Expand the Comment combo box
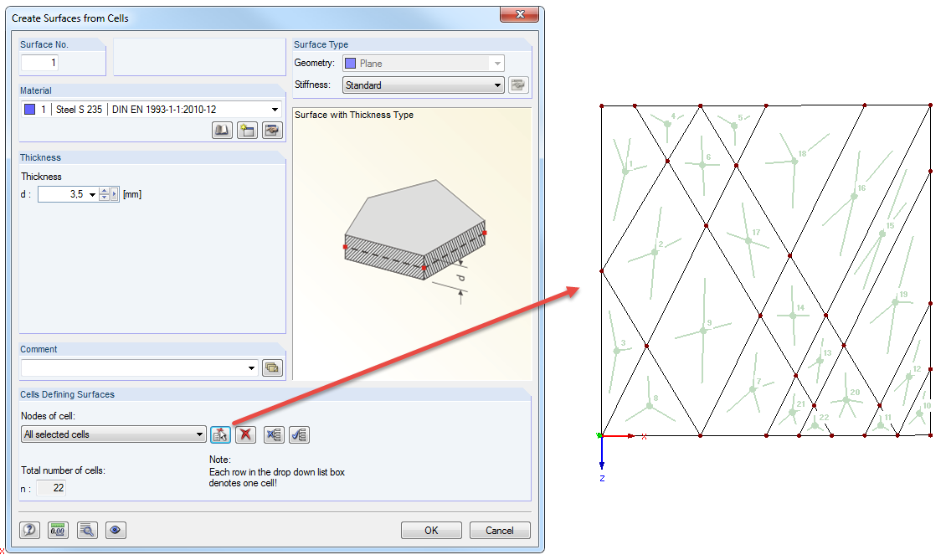This screenshot has height=560, width=946. (x=252, y=367)
